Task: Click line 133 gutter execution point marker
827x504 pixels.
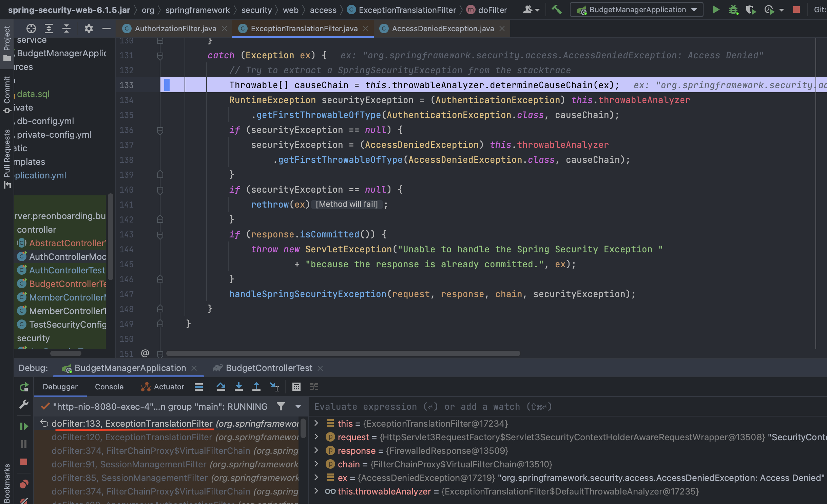Action: tap(167, 85)
